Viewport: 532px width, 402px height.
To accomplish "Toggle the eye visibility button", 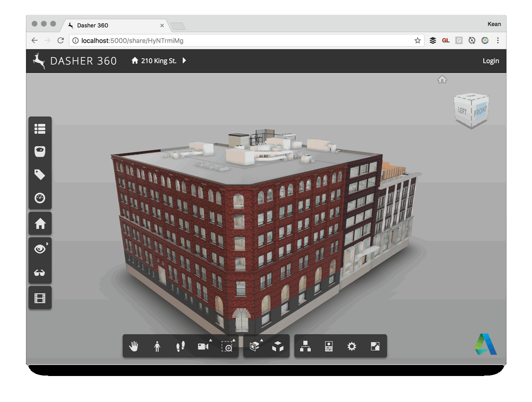I will click(x=40, y=249).
